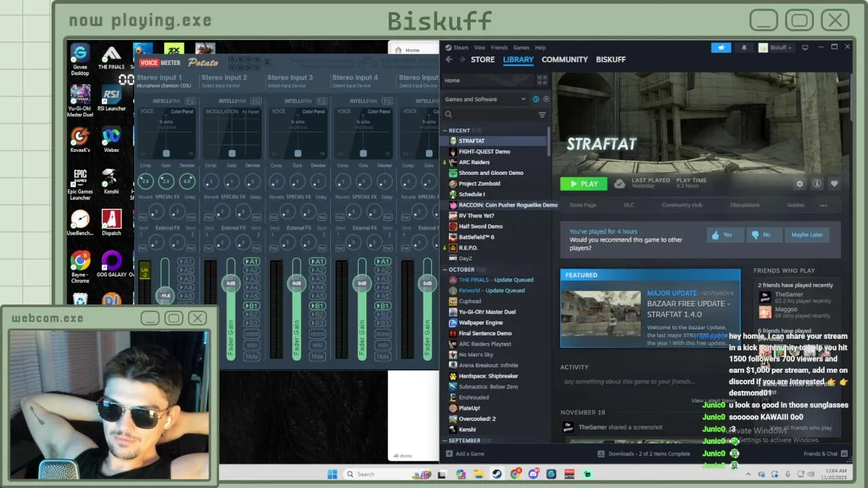Collapse the OCTOBER games section

click(x=446, y=270)
